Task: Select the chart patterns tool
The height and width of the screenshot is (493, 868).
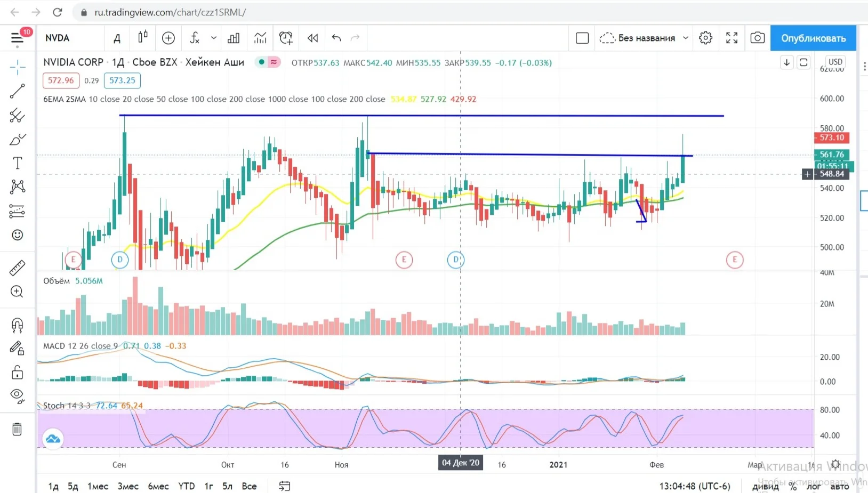Action: 17,187
